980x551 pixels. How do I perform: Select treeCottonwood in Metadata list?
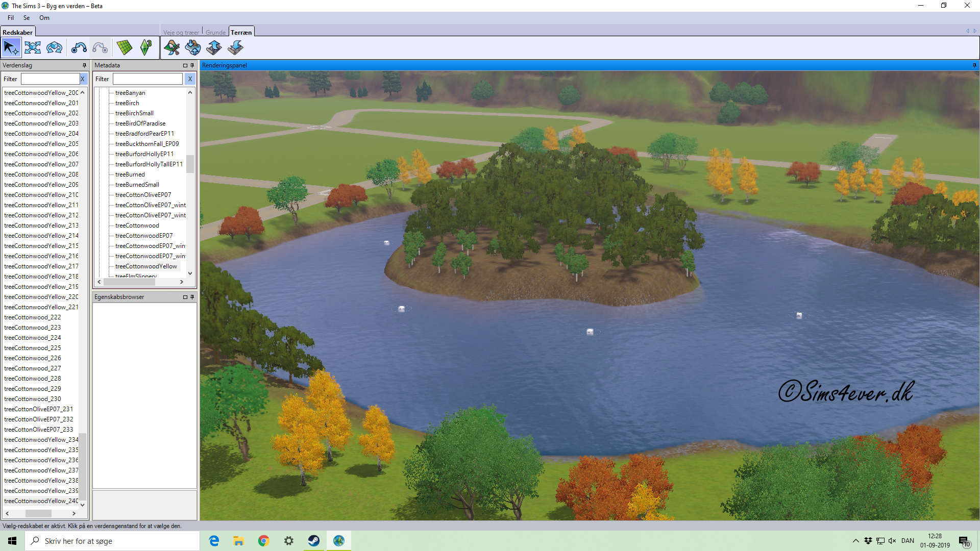tap(137, 226)
